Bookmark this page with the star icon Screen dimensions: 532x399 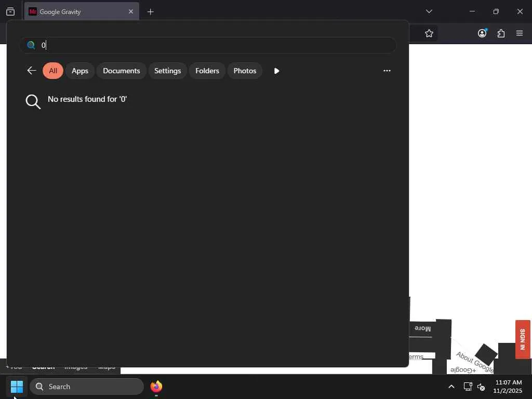429,33
